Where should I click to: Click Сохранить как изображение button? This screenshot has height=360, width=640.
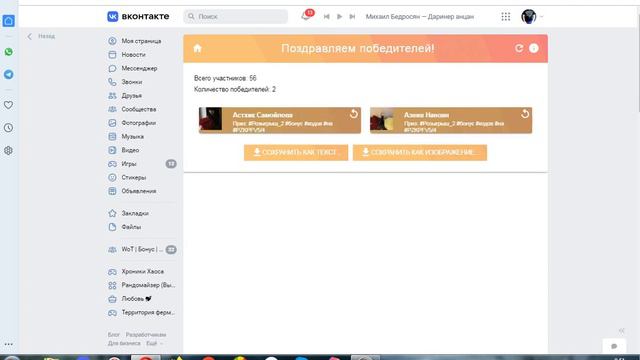420,153
